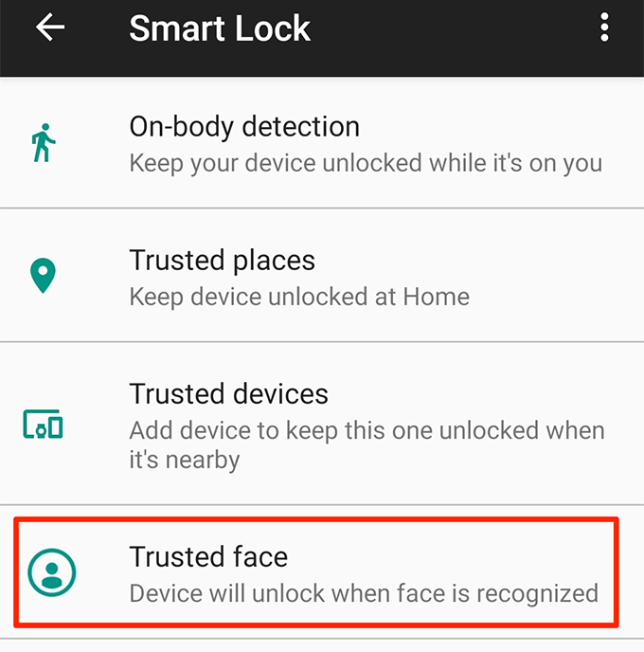The width and height of the screenshot is (644, 652).
Task: Tap the 'Trusted face' heading text
Action: click(208, 557)
